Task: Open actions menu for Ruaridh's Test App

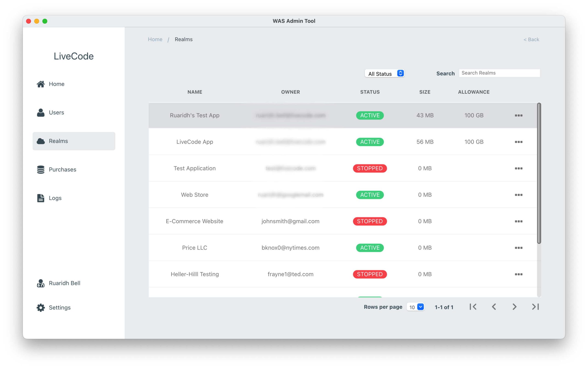Action: click(518, 115)
